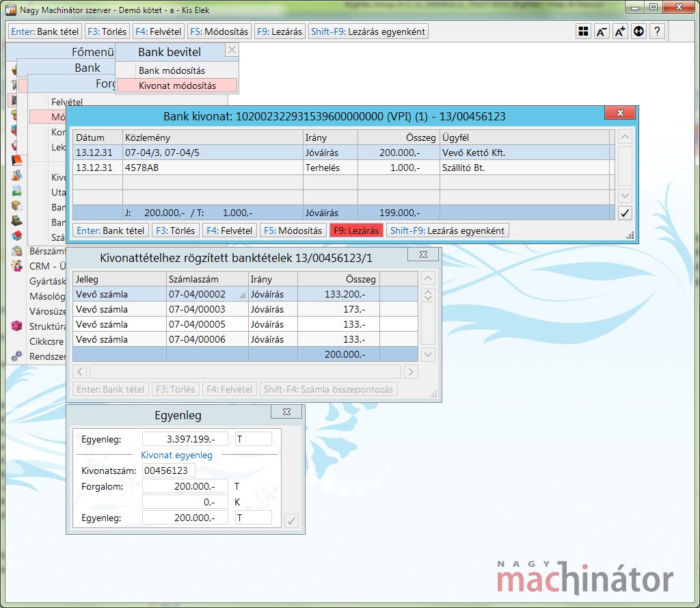Click the pink cube Struktúra icon
The width and height of the screenshot is (700, 608).
point(17,326)
